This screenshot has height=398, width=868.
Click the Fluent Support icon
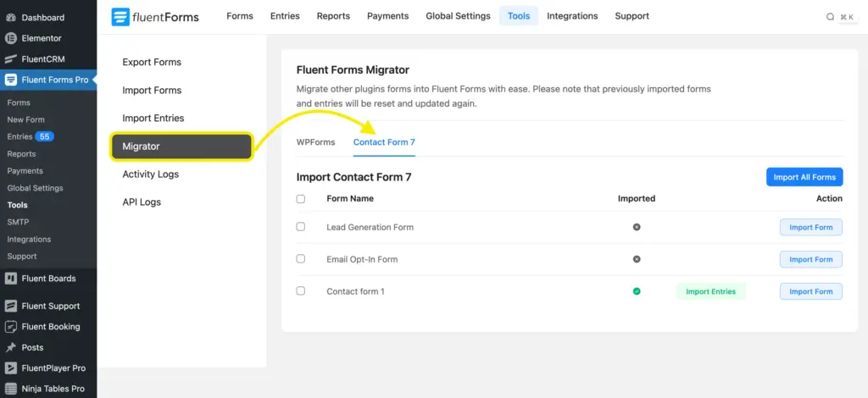10,306
